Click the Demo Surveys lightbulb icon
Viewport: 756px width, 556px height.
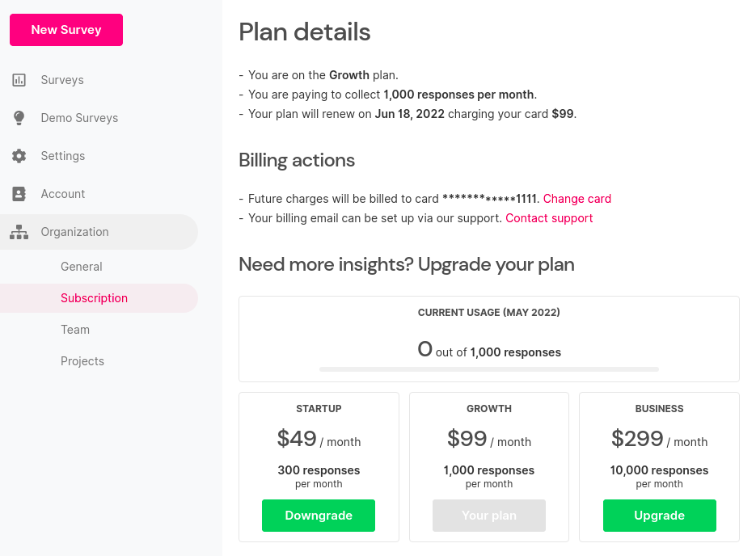tap(19, 118)
